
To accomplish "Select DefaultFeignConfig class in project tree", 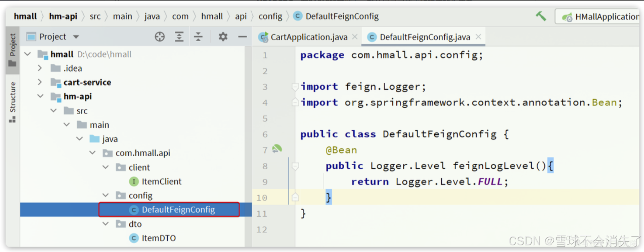I will point(178,210).
